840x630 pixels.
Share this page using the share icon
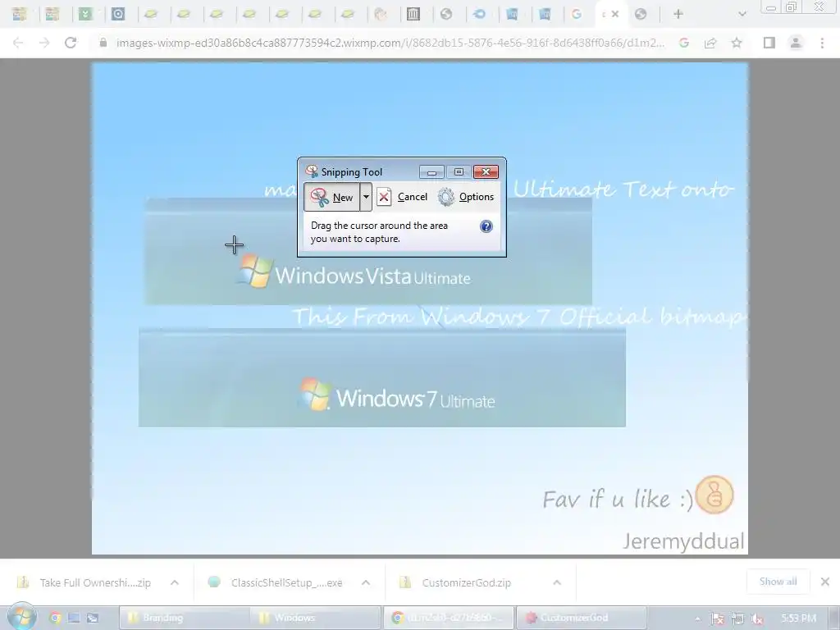[x=710, y=43]
